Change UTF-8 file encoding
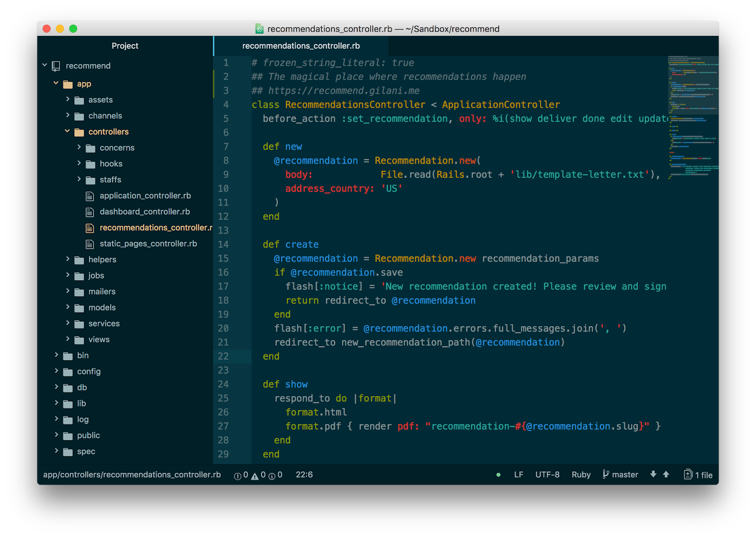756x538 pixels. pyautogui.click(x=547, y=475)
